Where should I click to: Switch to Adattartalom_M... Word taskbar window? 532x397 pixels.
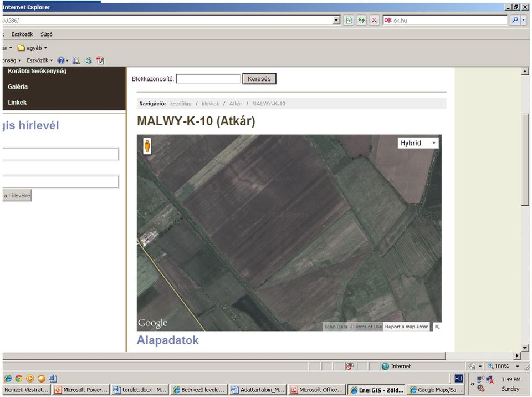(258, 390)
